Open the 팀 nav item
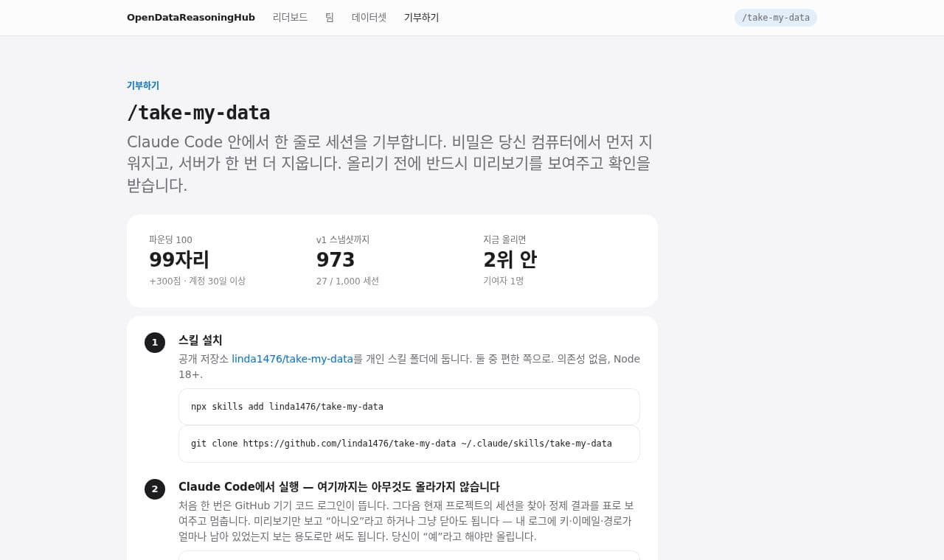The image size is (944, 560). click(330, 18)
